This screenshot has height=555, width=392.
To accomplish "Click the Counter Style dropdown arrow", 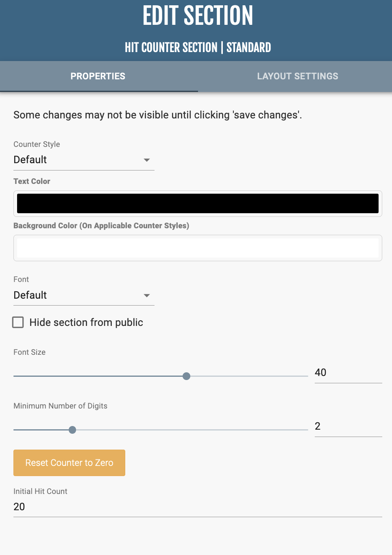I will pos(147,160).
